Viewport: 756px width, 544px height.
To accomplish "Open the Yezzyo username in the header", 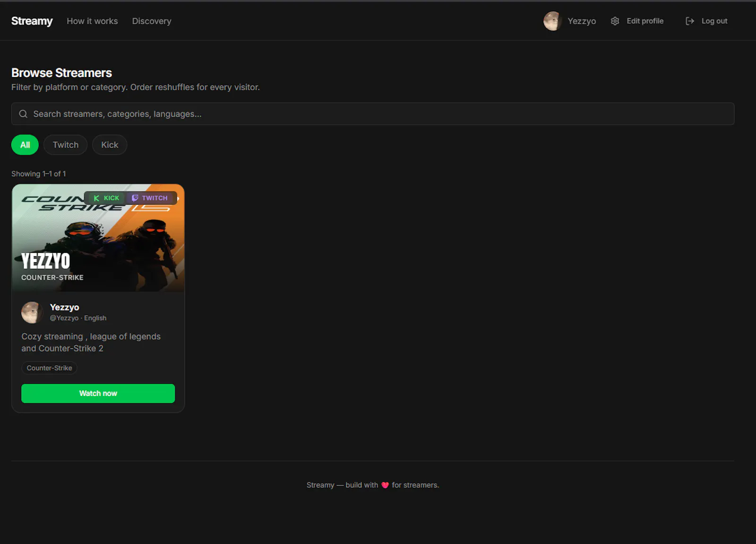I will point(582,21).
